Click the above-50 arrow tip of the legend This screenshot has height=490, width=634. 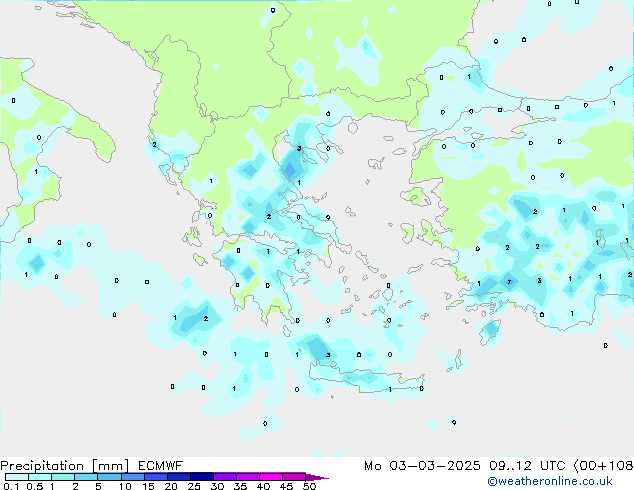(317, 477)
